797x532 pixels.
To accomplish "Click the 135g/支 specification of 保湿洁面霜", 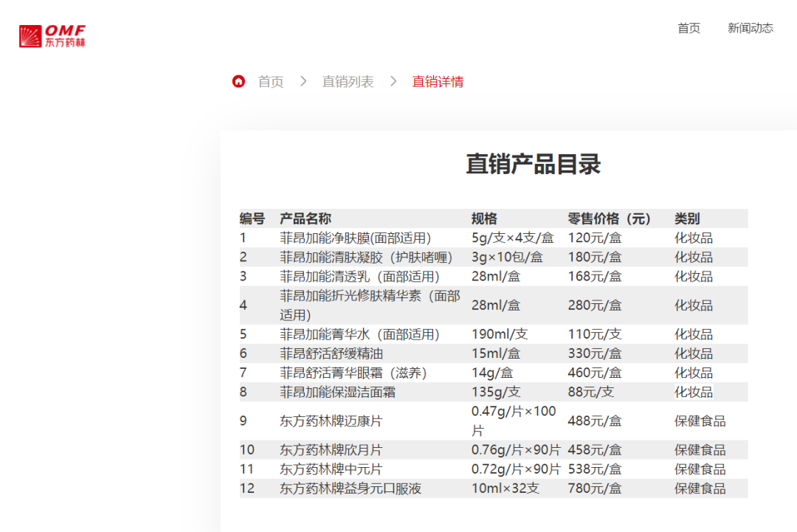I will (x=495, y=392).
